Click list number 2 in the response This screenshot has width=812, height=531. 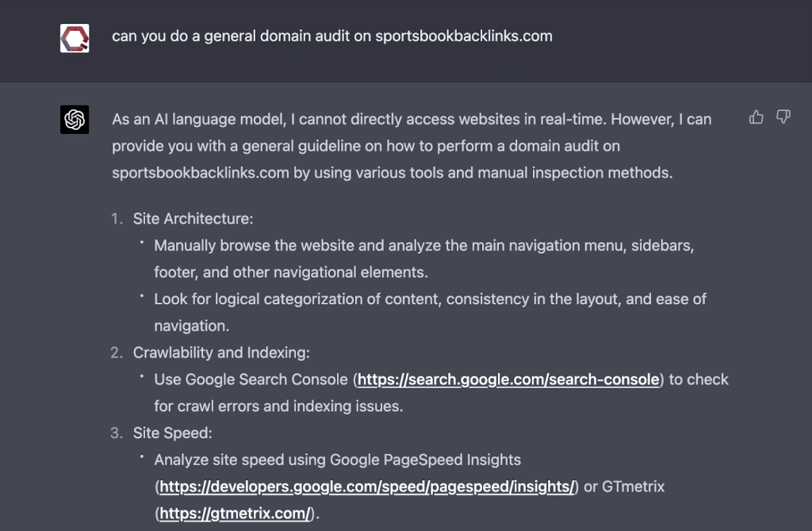[x=117, y=353]
